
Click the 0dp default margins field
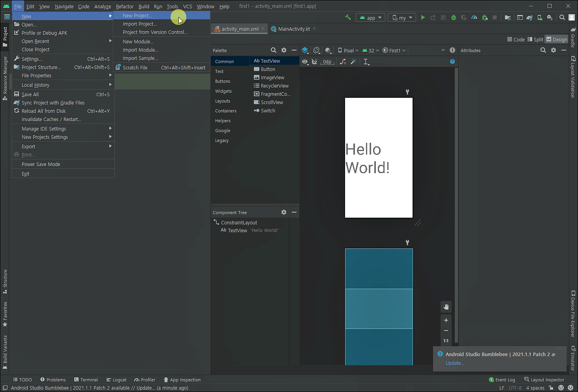click(327, 62)
